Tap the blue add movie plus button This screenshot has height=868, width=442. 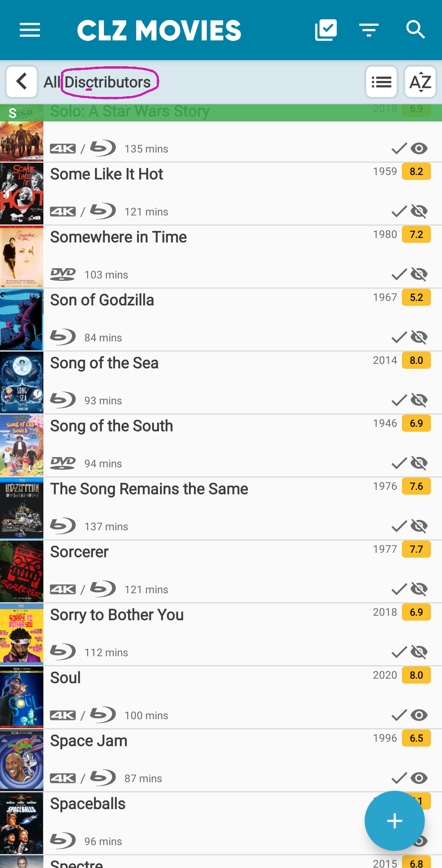click(x=395, y=821)
